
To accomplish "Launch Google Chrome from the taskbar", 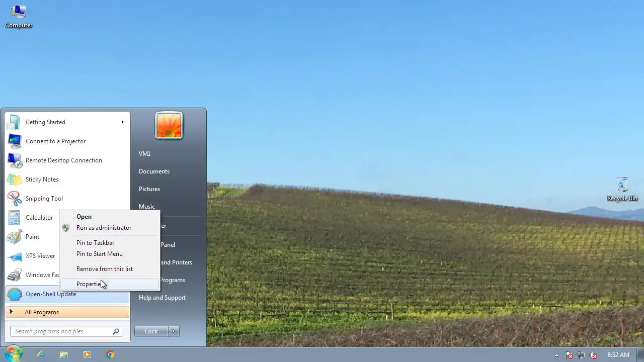I will 110,354.
